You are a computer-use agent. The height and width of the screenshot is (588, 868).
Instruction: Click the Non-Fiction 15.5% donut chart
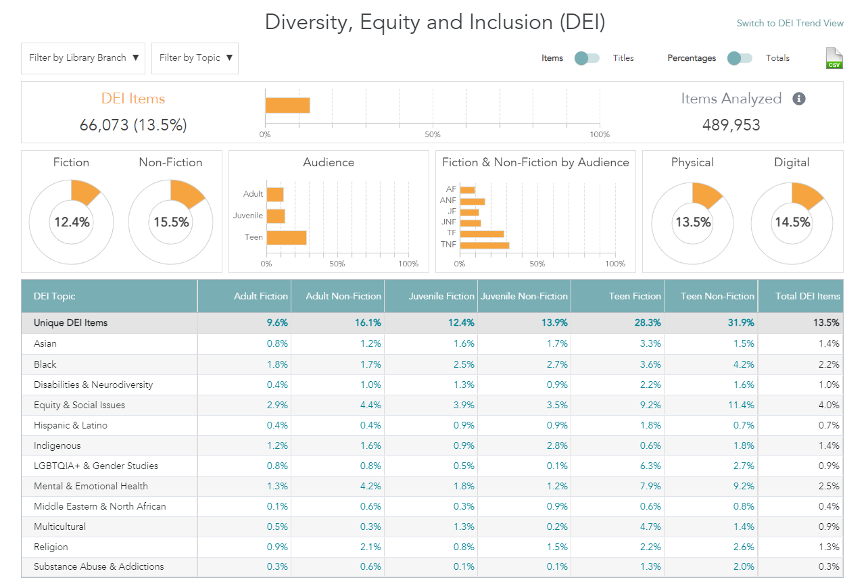pos(171,222)
